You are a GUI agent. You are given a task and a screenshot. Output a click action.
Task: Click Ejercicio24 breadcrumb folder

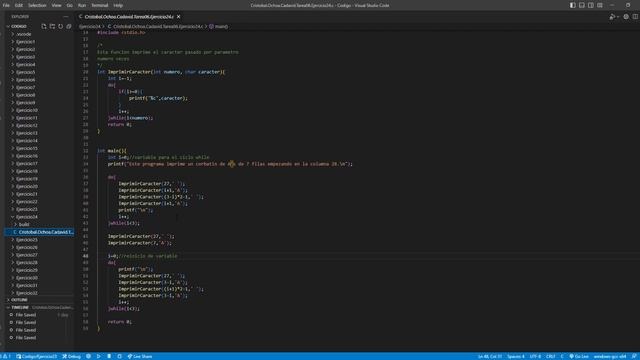tap(89, 27)
